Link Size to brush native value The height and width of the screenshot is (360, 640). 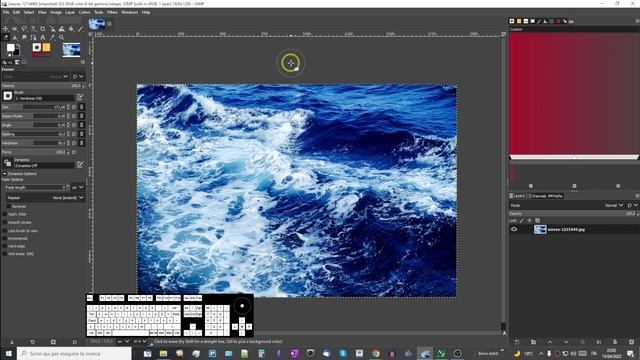coord(82,107)
